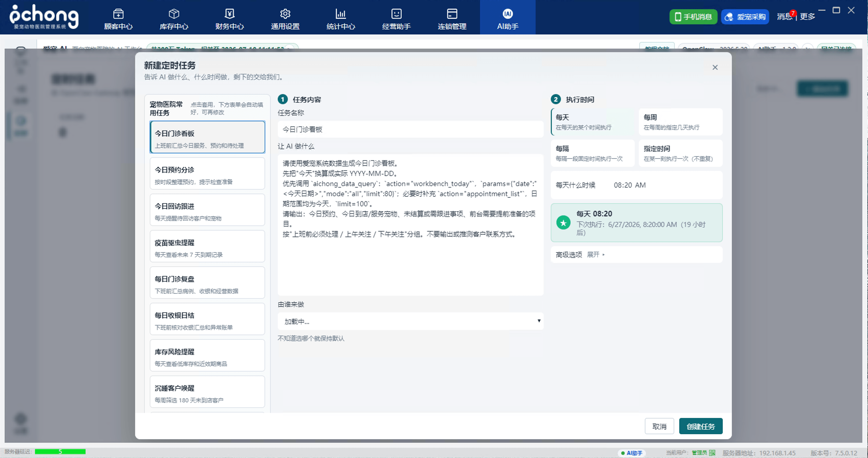Click the green star schedule summary icon
The image size is (868, 458).
coord(563,223)
